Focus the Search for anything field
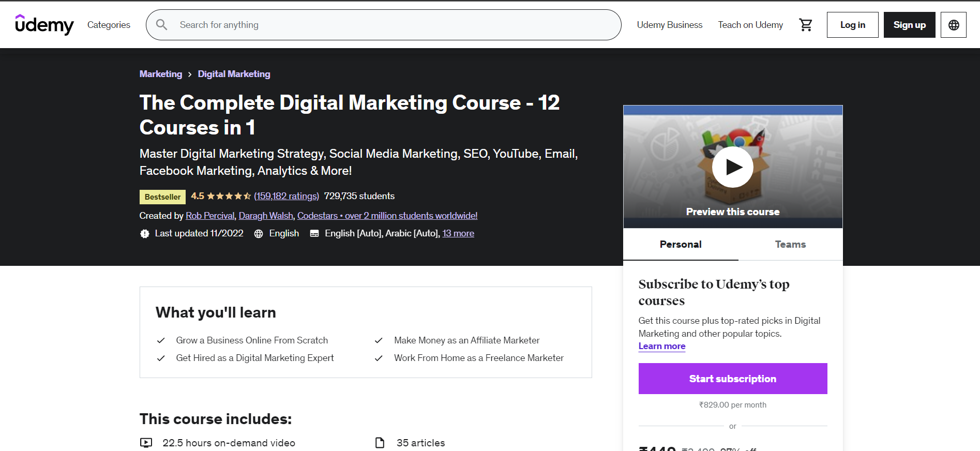 pyautogui.click(x=393, y=25)
